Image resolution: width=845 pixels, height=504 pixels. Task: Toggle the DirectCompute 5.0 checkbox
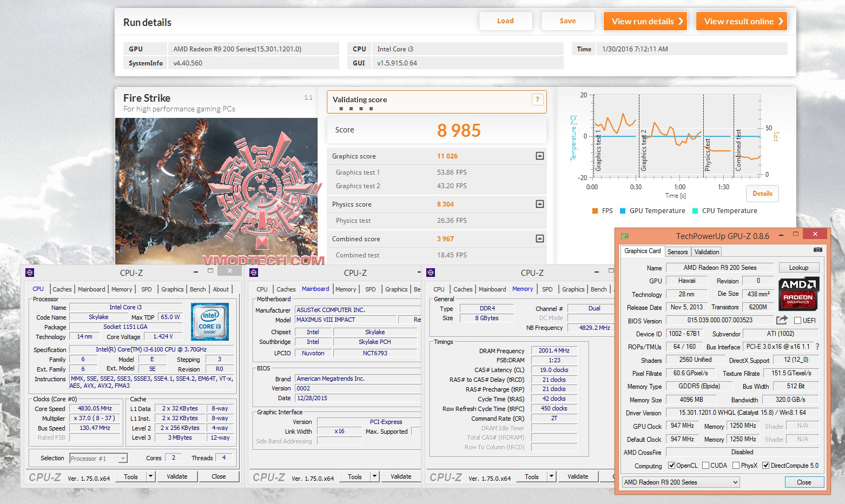pyautogui.click(x=765, y=465)
